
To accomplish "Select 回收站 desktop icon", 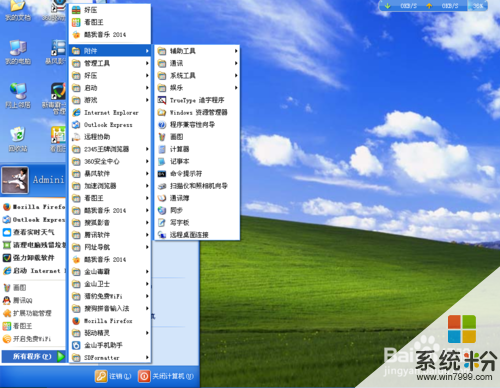I will tap(18, 139).
